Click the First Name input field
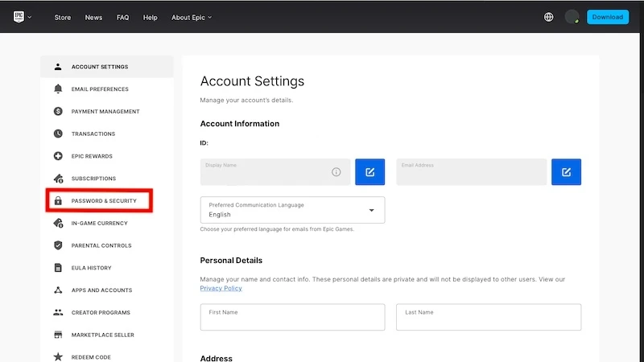 [292, 317]
